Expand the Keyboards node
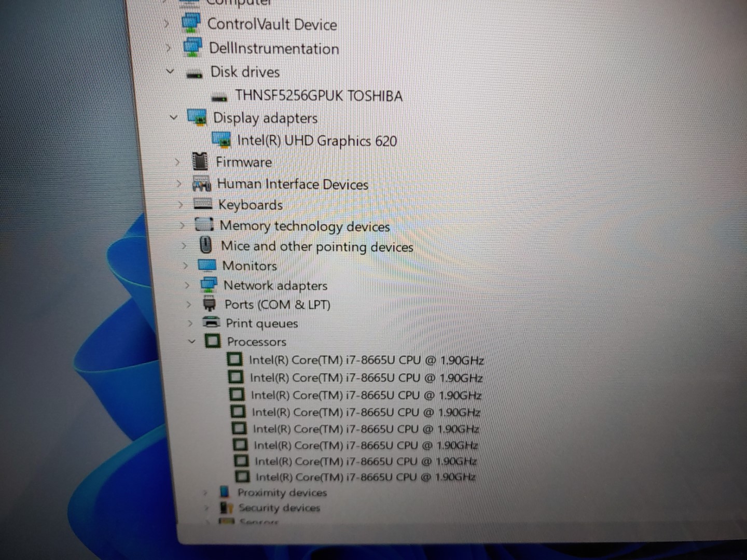Screen dimensions: 747x560 pyautogui.click(x=181, y=205)
